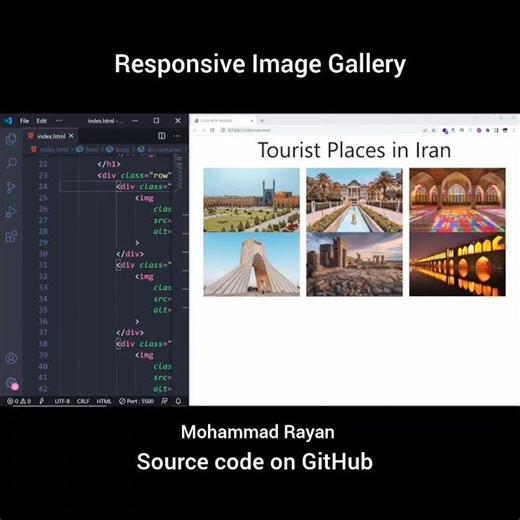The height and width of the screenshot is (520, 520).
Task: Collapse the div block at line 38
Action: tap(118, 344)
